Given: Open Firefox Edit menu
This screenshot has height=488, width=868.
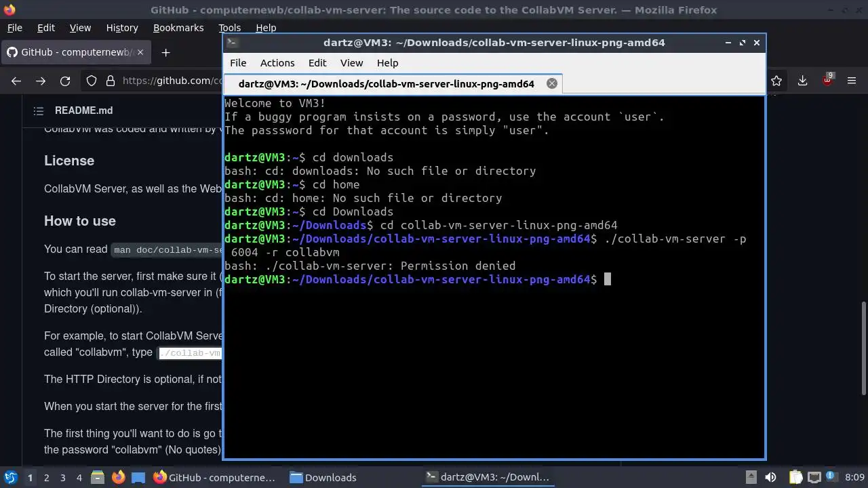Looking at the screenshot, I should point(46,28).
